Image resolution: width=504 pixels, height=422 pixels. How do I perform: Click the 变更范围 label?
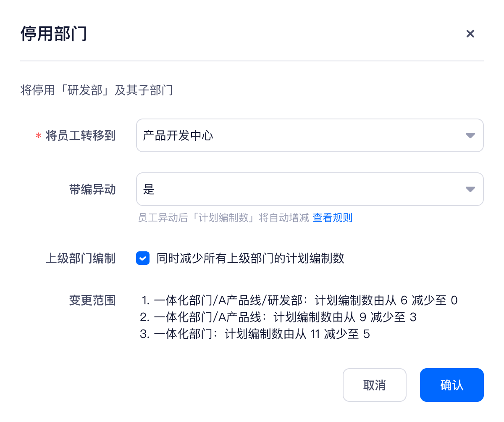(x=92, y=300)
